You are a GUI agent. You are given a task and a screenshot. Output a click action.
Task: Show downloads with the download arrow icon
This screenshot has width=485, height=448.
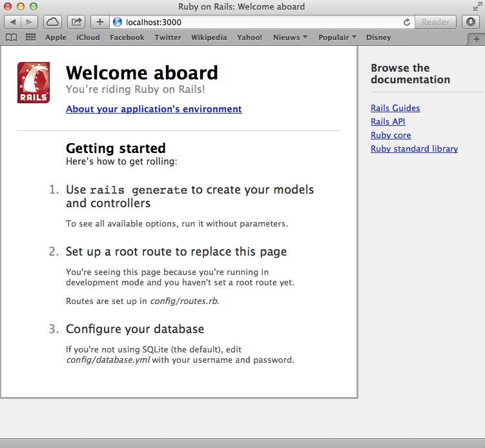[471, 22]
